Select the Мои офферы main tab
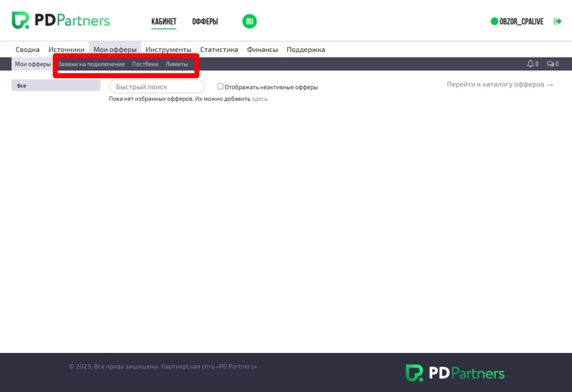This screenshot has width=572, height=392. tap(115, 49)
